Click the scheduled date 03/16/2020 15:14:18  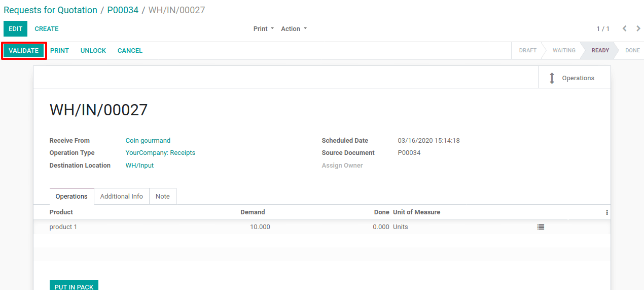pos(428,141)
